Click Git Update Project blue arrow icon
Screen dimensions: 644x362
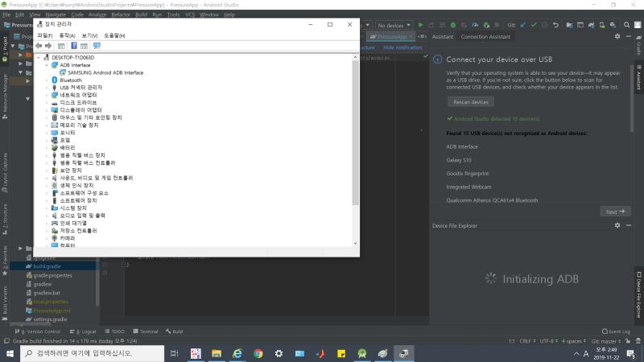pos(522,25)
